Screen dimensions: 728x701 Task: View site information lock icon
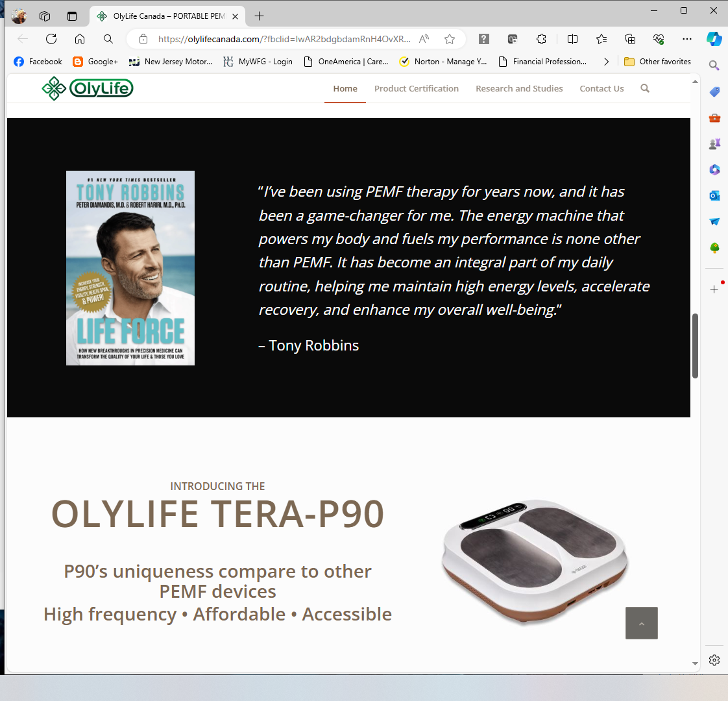point(143,39)
